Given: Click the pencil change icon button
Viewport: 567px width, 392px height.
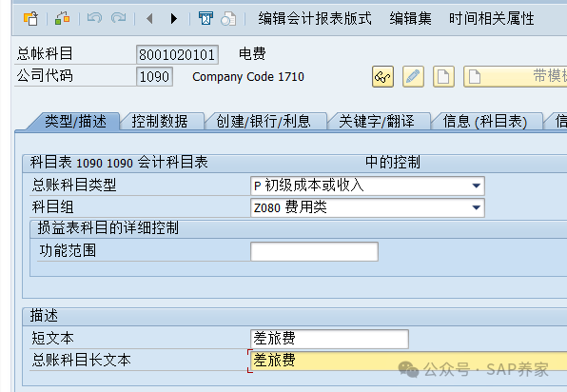Looking at the screenshot, I should tap(413, 77).
